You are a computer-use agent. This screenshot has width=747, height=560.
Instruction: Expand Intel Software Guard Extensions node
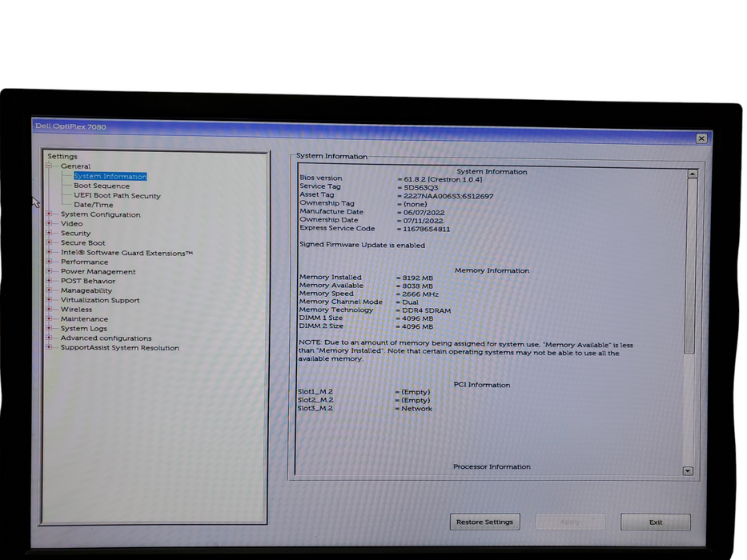(x=49, y=252)
